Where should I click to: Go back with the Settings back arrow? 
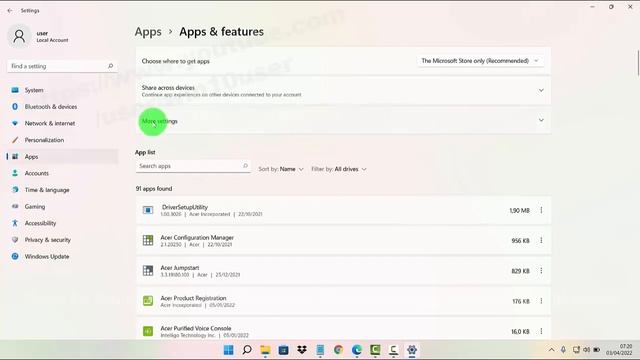pyautogui.click(x=10, y=11)
